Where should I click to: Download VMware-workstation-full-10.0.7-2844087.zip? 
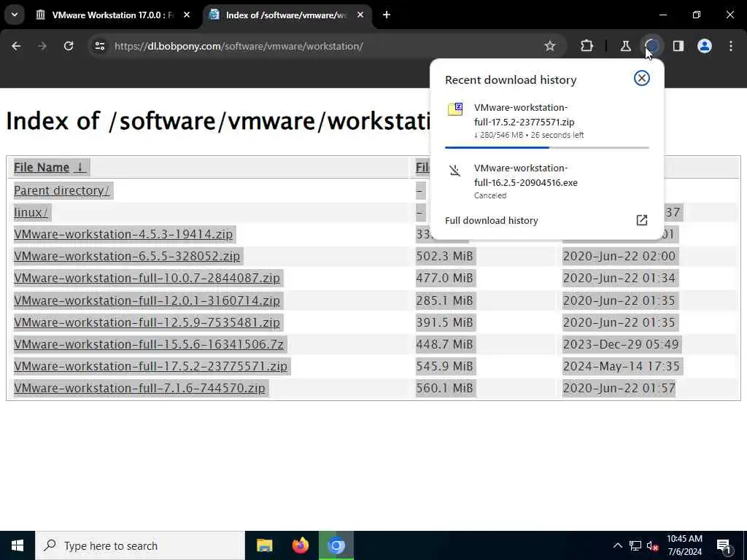coord(147,278)
